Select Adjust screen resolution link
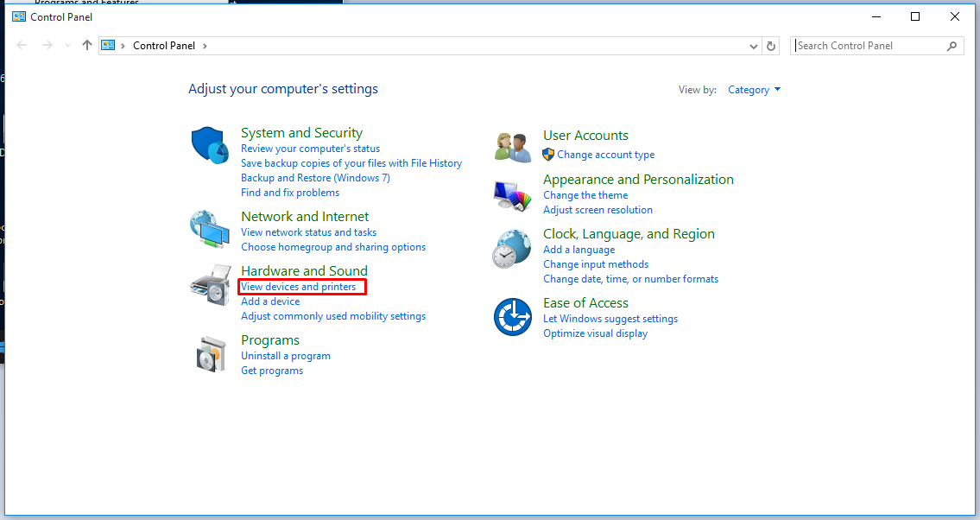Screen dimensions: 980x520 pos(597,210)
